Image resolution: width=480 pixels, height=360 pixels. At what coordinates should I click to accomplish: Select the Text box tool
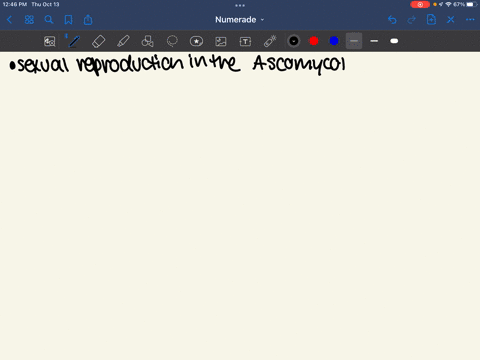[245, 41]
